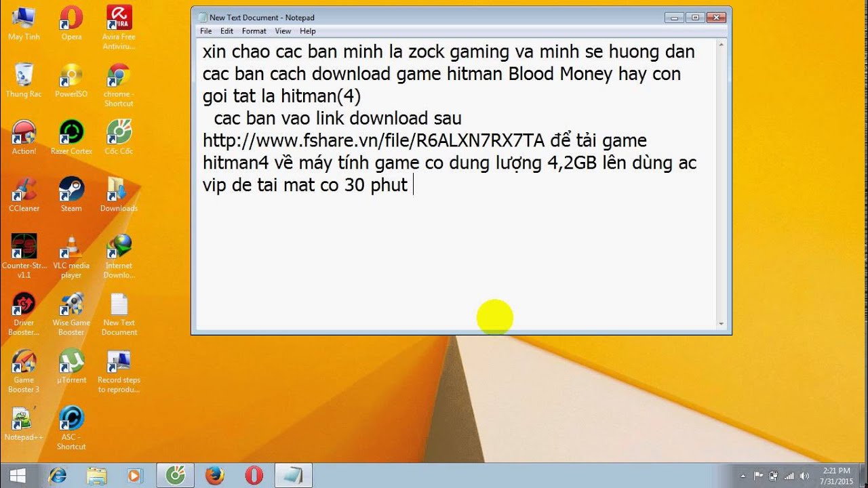Open the Notepad View menu
This screenshot has height=488, width=868.
pyautogui.click(x=283, y=31)
